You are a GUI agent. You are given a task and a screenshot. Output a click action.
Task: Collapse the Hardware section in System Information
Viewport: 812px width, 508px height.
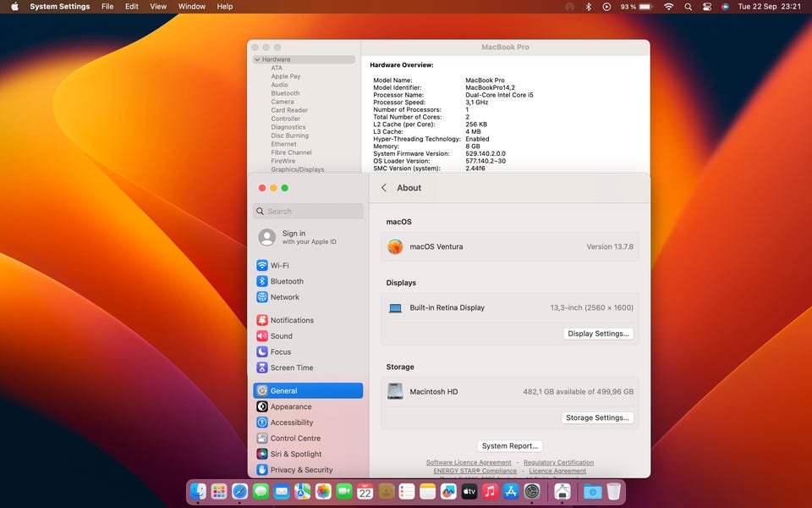pyautogui.click(x=257, y=59)
